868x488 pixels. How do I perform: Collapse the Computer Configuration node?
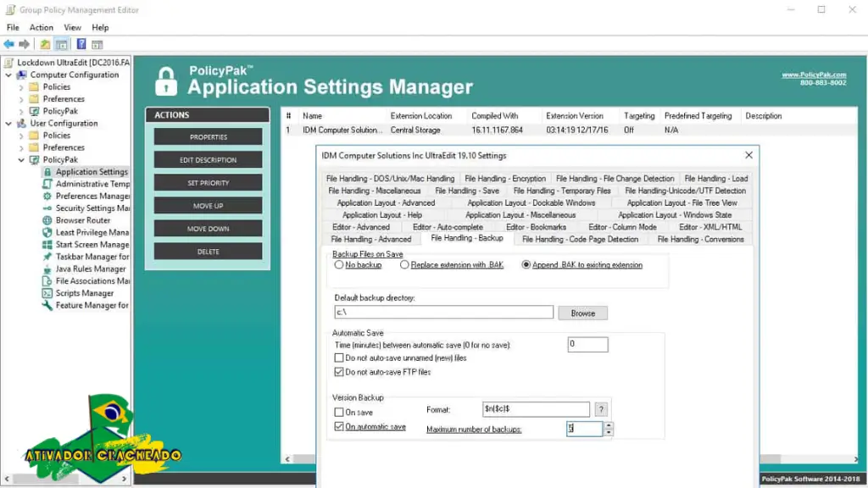coord(8,75)
